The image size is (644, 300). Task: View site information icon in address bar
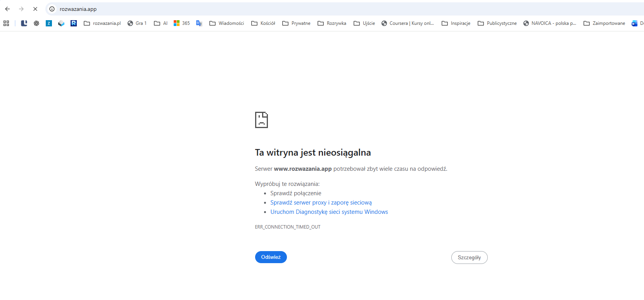52,9
